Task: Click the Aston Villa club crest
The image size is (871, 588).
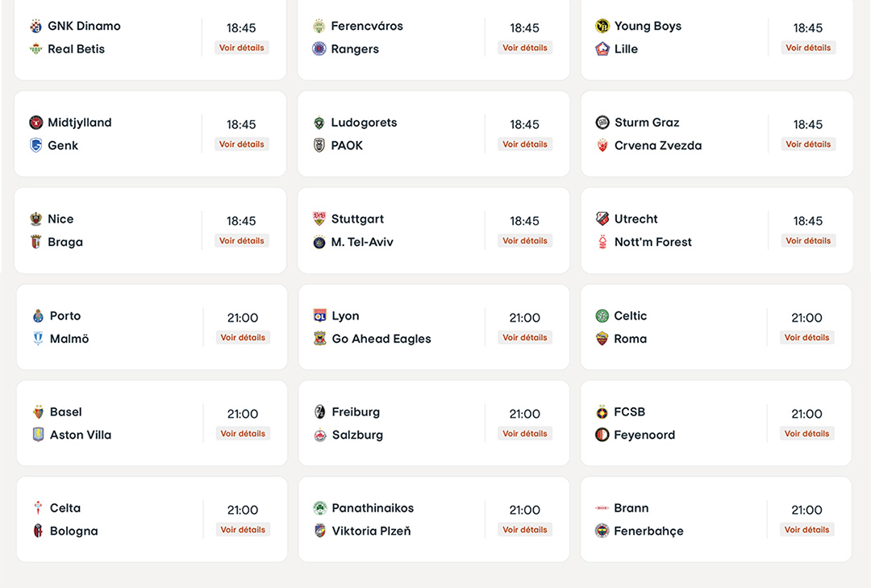Action: pos(38,435)
